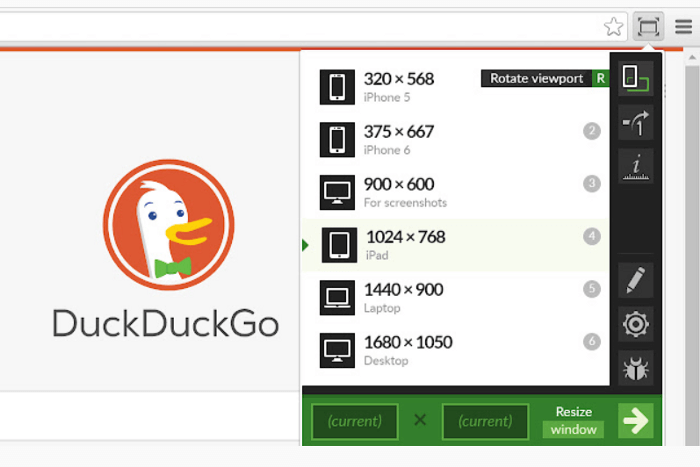Click the For screenshots label

pyautogui.click(x=405, y=203)
